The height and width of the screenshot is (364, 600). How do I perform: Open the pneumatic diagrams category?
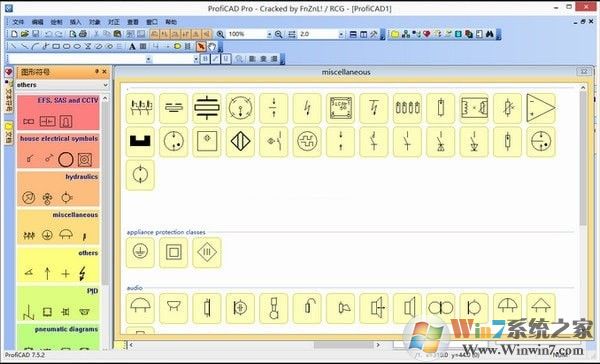point(58,337)
